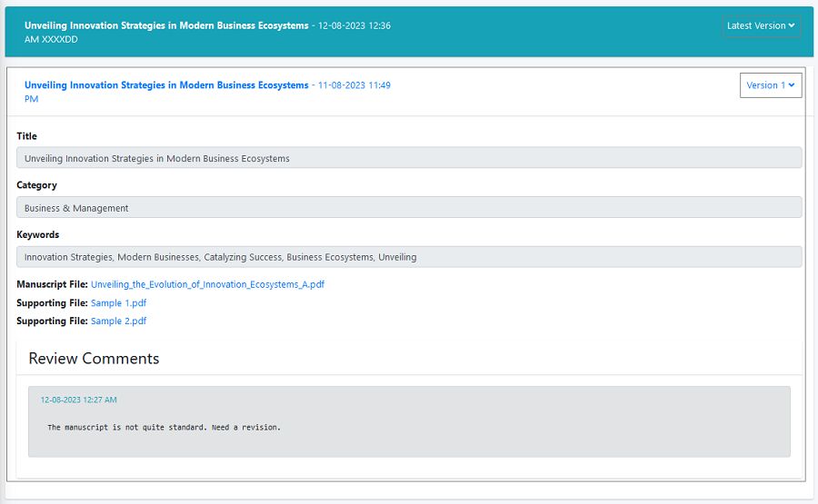Click the 12-08-2023 12:36 timestamp in header

354,26
